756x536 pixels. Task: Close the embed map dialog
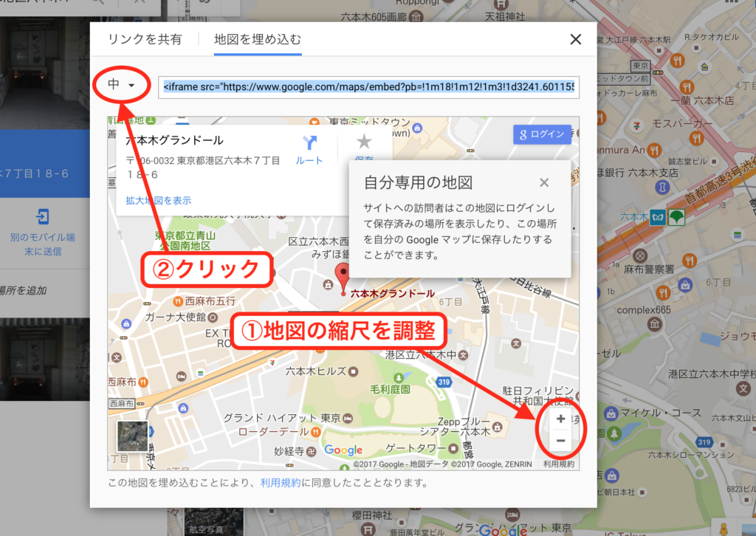click(576, 40)
